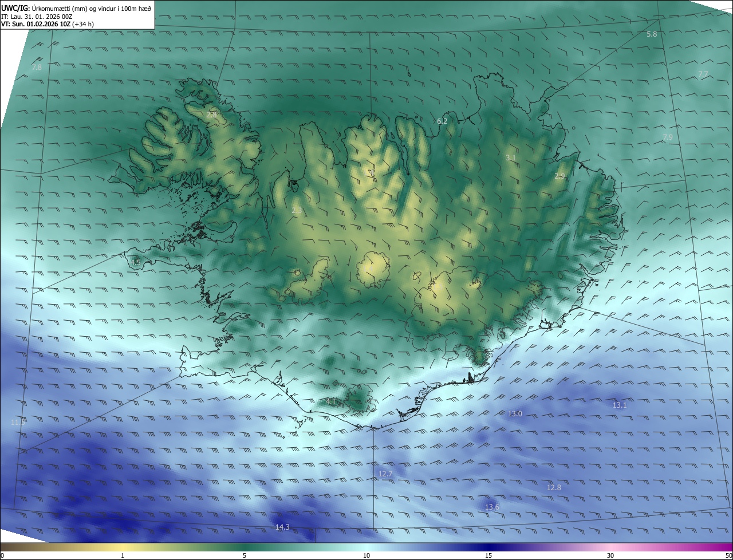Click the 12.8 value label
Screen dimensions: 733x560
[x=554, y=488]
